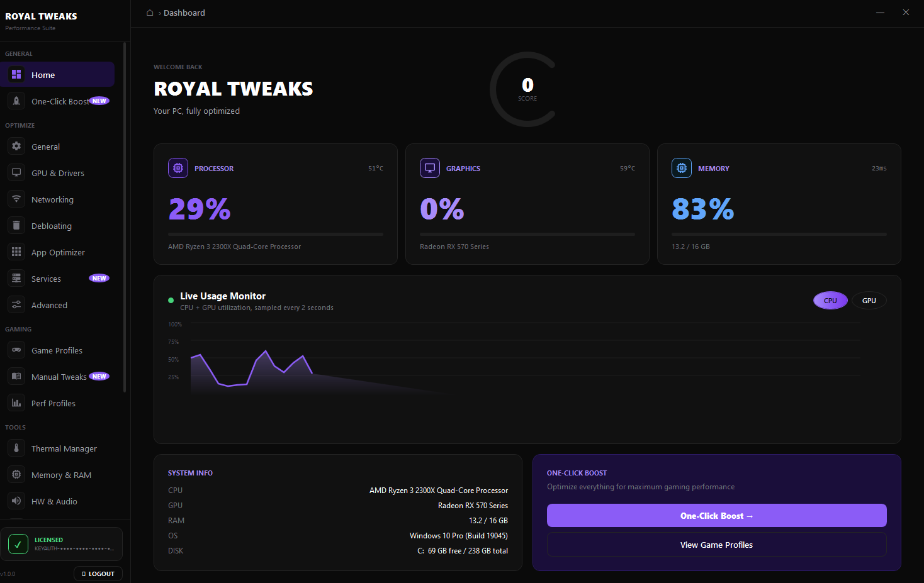Click the Home grid icon in sidebar
924x583 pixels.
(16, 74)
